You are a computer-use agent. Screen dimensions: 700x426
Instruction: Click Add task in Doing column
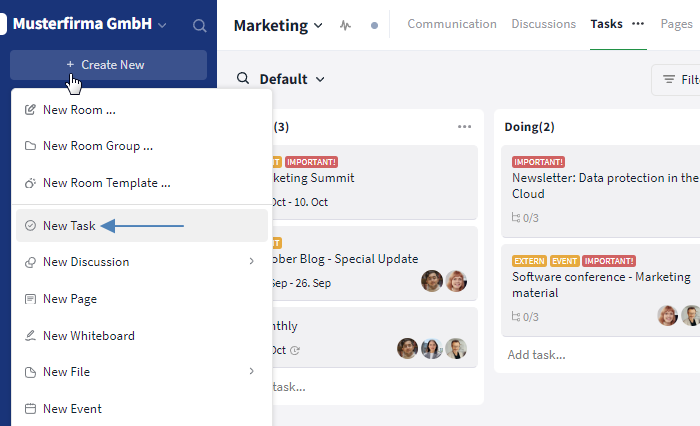tap(536, 354)
